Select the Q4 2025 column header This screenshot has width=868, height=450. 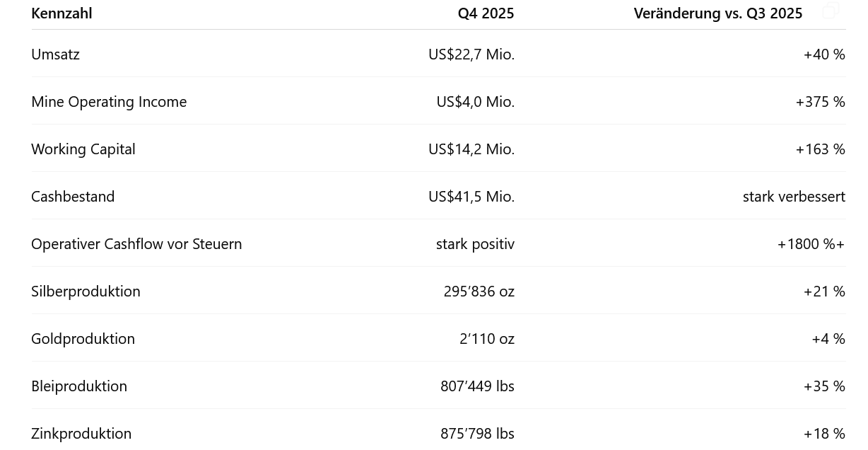coord(486,13)
